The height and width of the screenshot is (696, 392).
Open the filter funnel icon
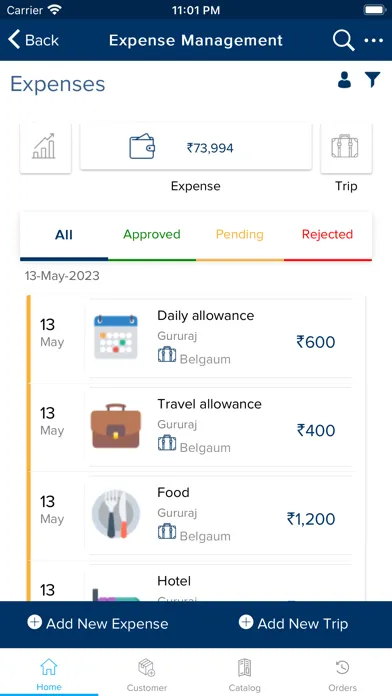(373, 80)
